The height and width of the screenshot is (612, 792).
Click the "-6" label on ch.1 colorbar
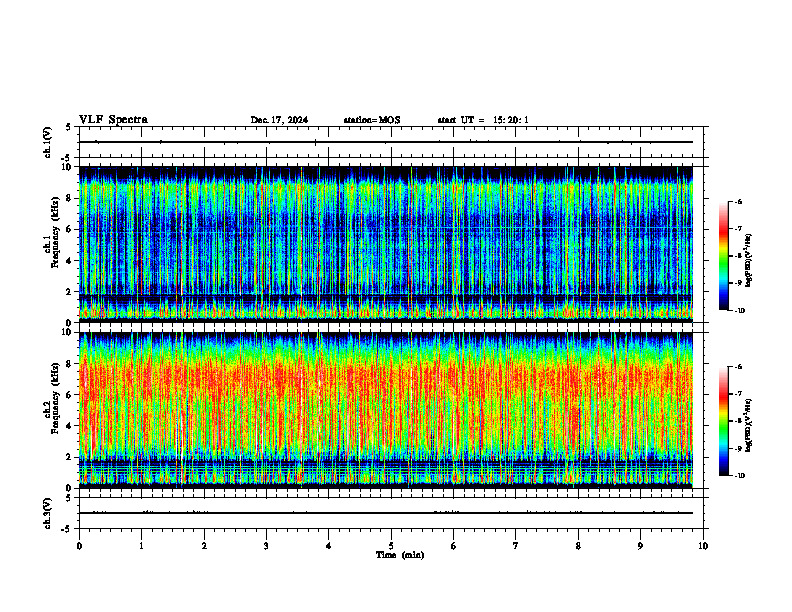pyautogui.click(x=738, y=202)
